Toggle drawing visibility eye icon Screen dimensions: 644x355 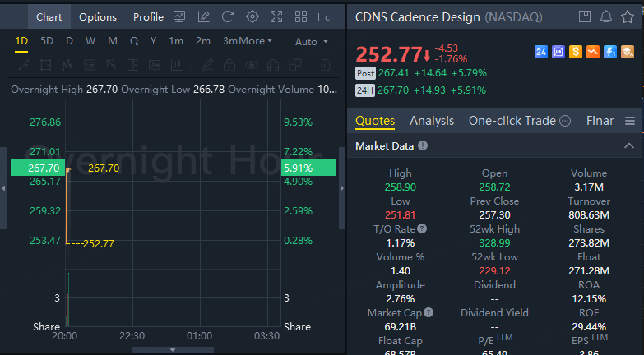click(x=251, y=64)
